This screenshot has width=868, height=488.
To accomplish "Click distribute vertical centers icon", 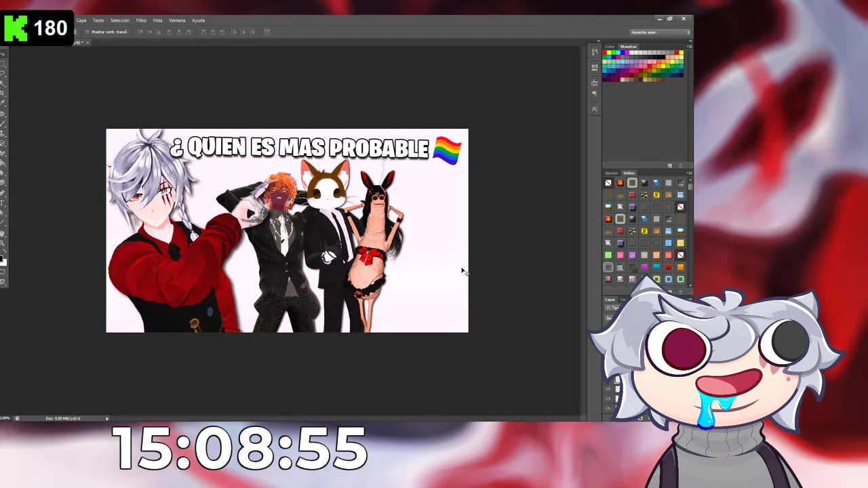I will 212,32.
